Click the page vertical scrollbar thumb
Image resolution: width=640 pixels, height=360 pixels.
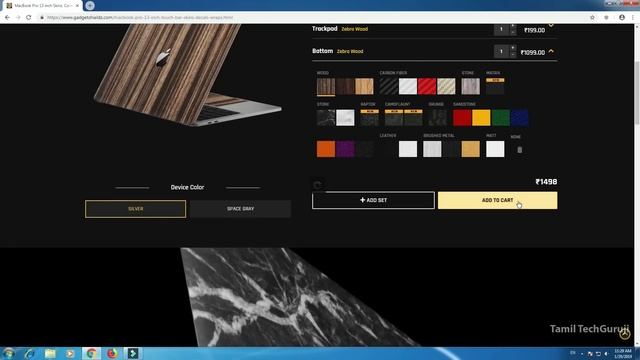637,92
